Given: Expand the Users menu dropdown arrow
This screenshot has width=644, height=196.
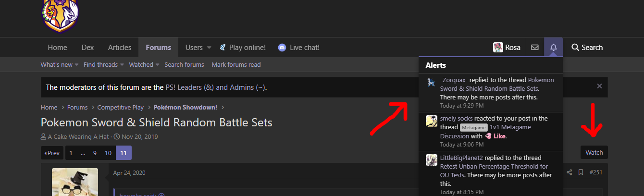Looking at the screenshot, I should pos(209,48).
